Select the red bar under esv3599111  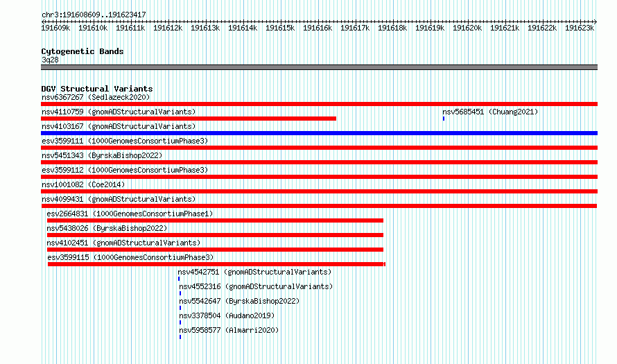point(319,148)
